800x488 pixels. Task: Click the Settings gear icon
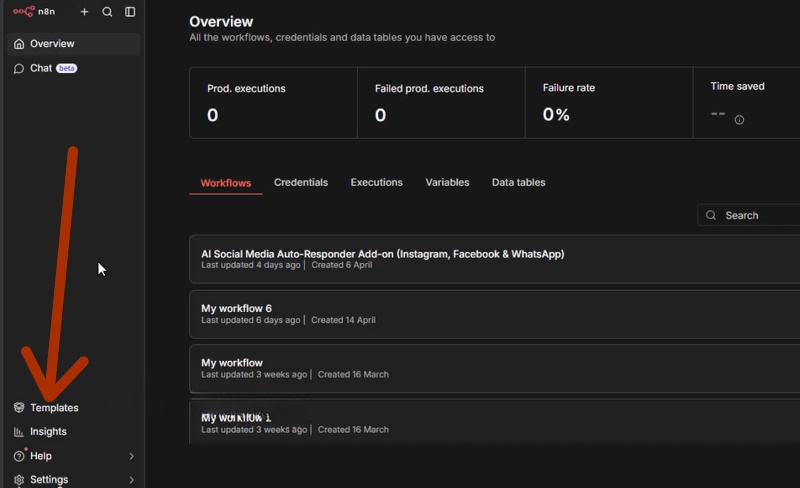click(x=19, y=480)
